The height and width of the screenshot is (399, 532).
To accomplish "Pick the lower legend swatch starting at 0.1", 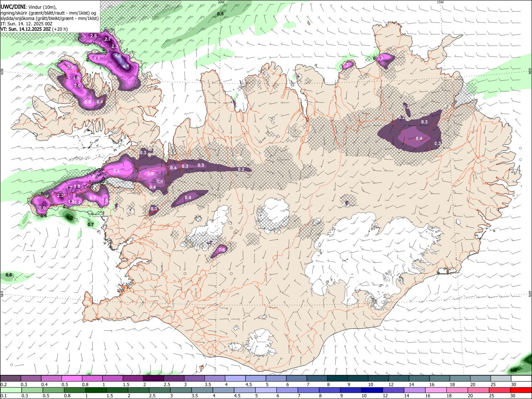I will pyautogui.click(x=11, y=390).
